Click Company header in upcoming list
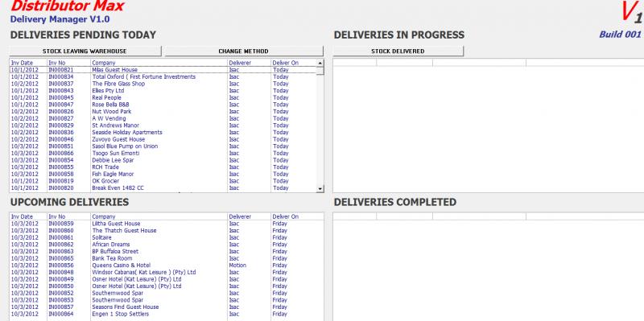644x321 pixels. pyautogui.click(x=159, y=216)
